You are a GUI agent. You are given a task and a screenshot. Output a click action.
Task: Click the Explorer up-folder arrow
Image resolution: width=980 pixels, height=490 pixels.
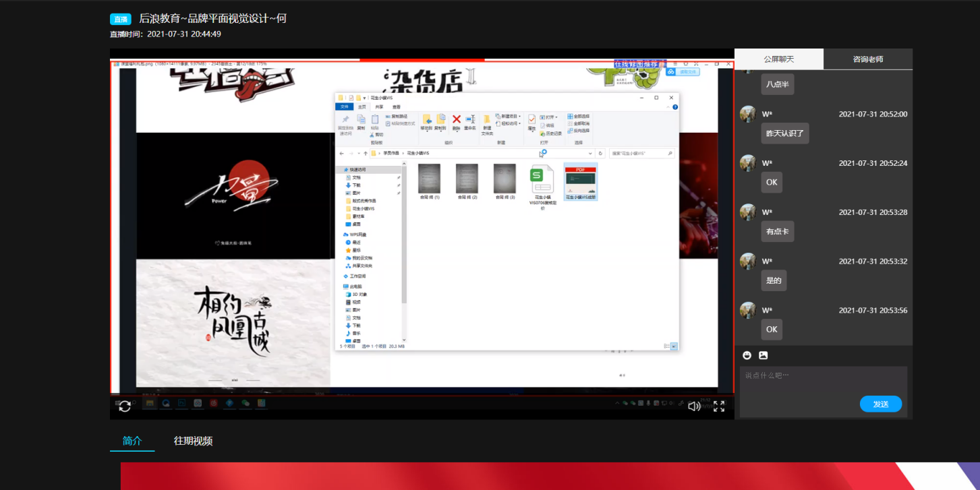point(366,153)
